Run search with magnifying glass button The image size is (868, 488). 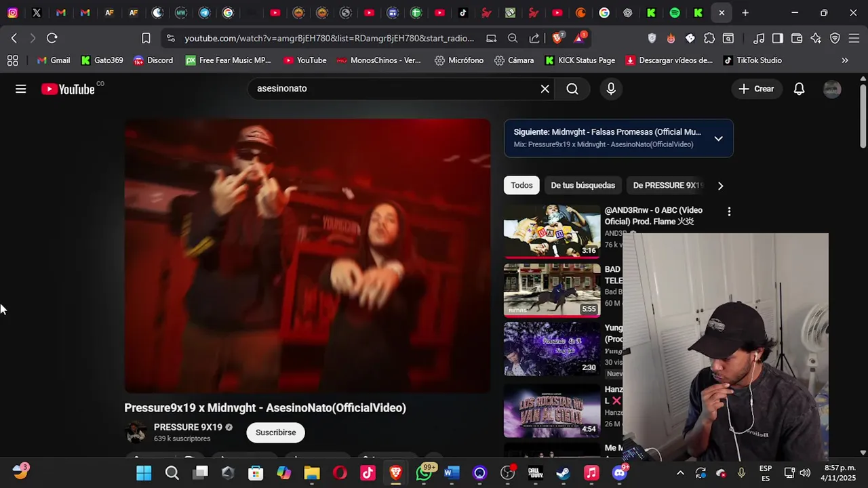pos(572,89)
